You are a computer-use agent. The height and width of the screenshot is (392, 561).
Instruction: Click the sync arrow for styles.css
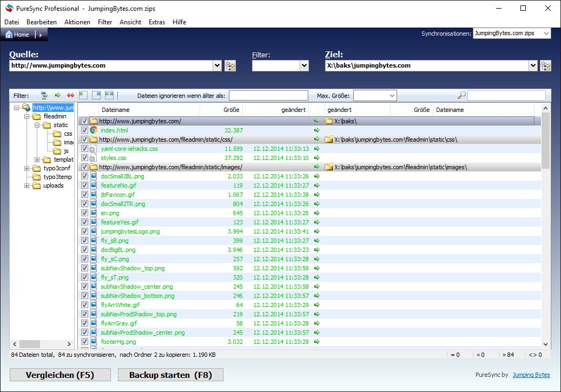tap(316, 158)
